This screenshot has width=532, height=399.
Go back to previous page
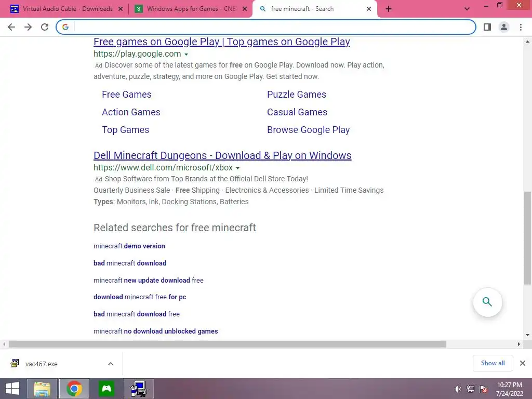click(11, 27)
